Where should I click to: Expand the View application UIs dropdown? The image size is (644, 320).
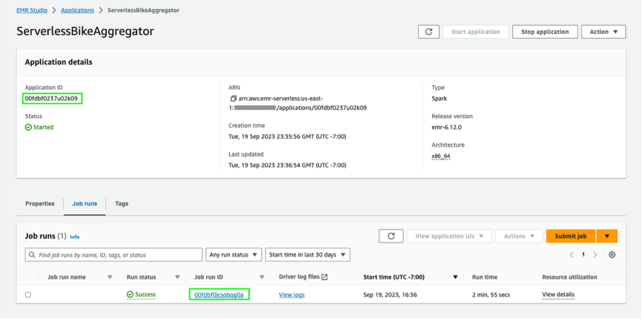pos(449,236)
